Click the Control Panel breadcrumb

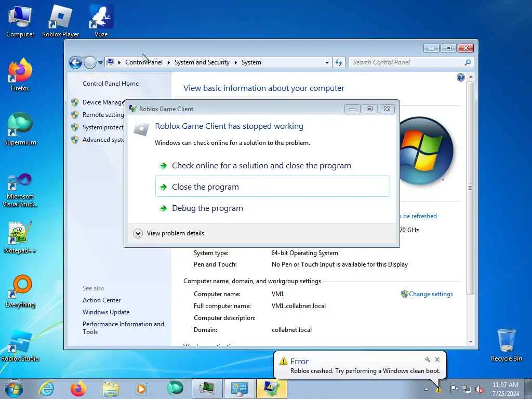144,62
